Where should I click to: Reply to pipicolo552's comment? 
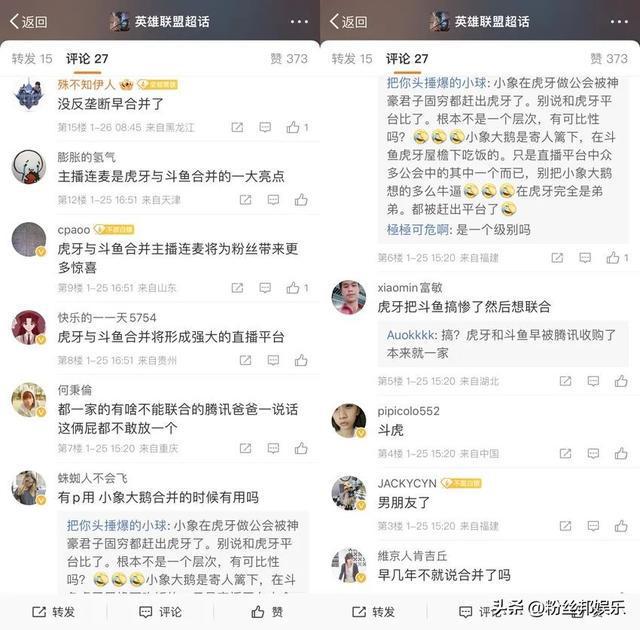click(593, 454)
